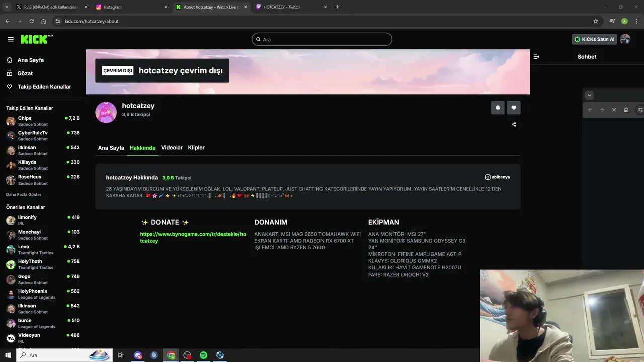Open the recording app taskbar icon
644x362 pixels.
[x=187, y=355]
